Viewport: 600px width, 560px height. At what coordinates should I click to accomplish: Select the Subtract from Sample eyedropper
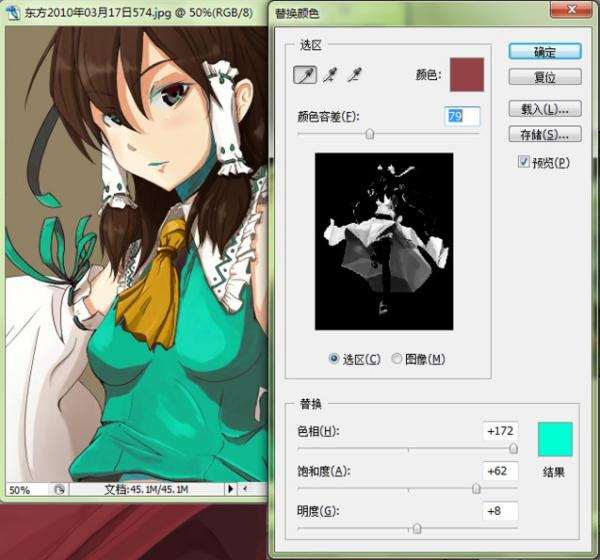(353, 75)
